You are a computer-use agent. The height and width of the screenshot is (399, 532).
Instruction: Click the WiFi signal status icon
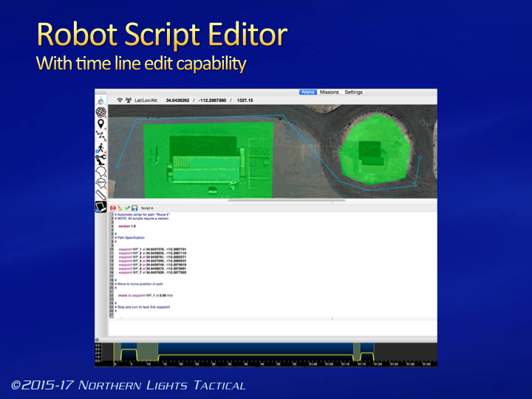point(119,100)
